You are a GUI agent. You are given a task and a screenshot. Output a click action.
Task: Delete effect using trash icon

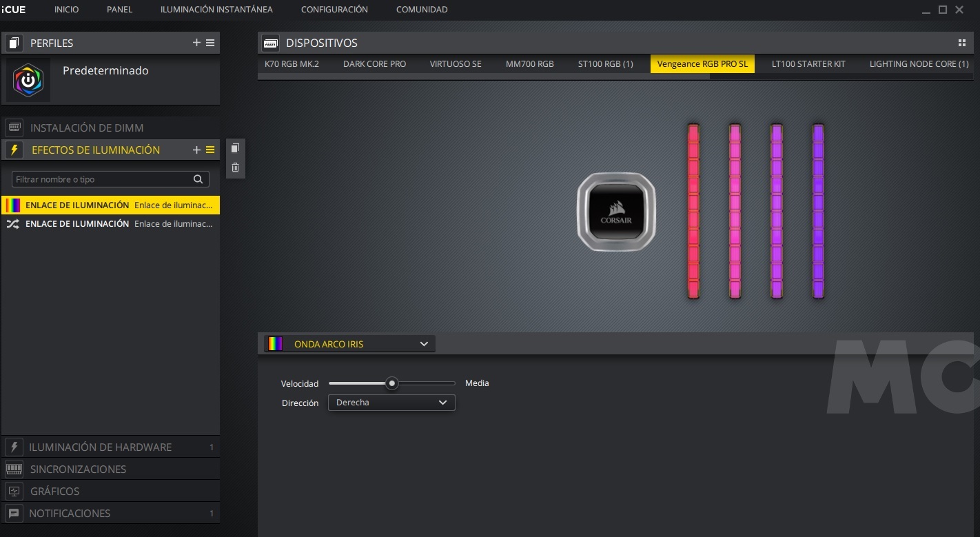[235, 167]
